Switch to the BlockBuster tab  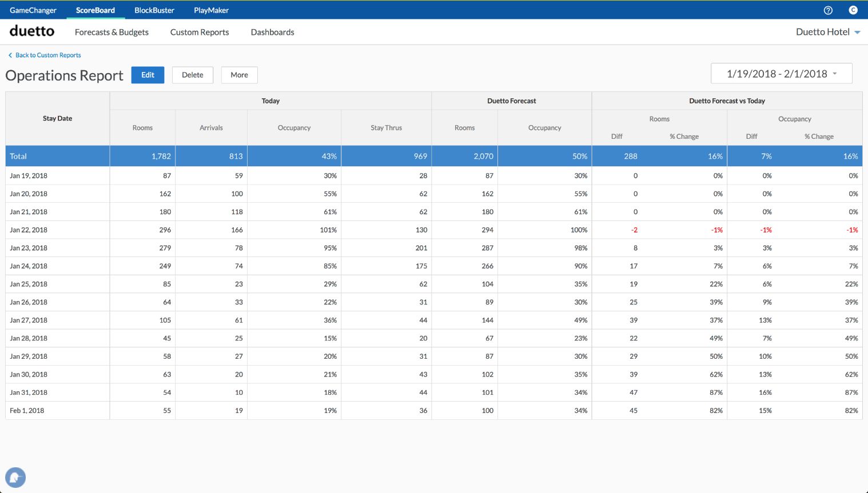click(x=154, y=10)
